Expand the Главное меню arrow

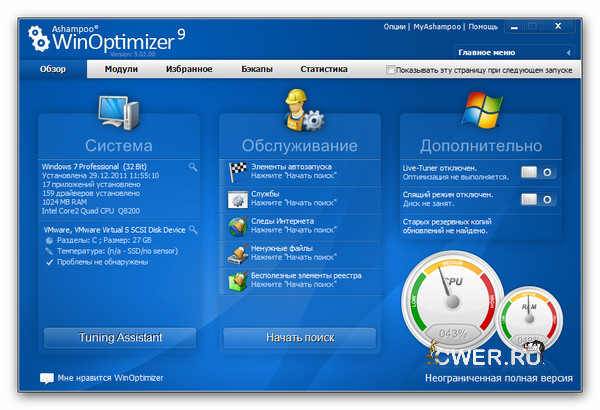[568, 51]
